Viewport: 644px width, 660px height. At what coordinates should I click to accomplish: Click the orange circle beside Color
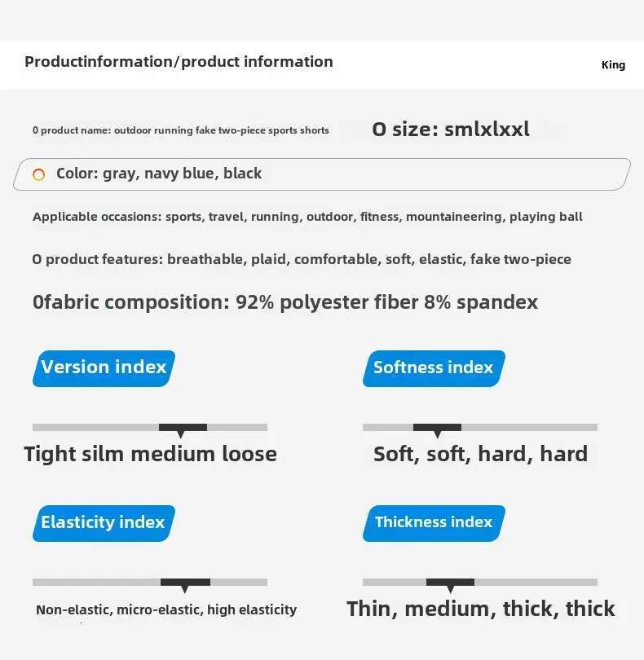pyautogui.click(x=39, y=174)
